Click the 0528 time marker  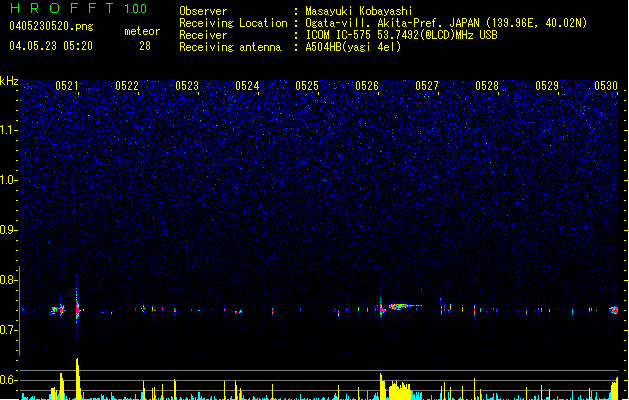pyautogui.click(x=487, y=86)
